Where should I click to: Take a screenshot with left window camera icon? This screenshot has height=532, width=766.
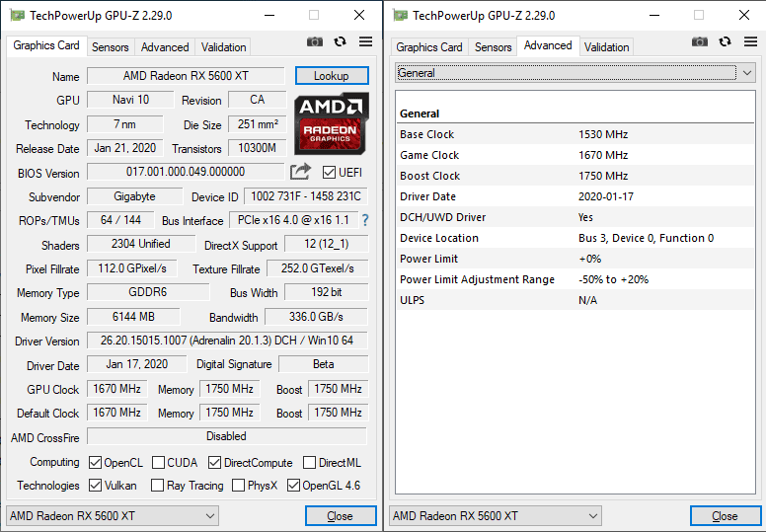pyautogui.click(x=315, y=42)
